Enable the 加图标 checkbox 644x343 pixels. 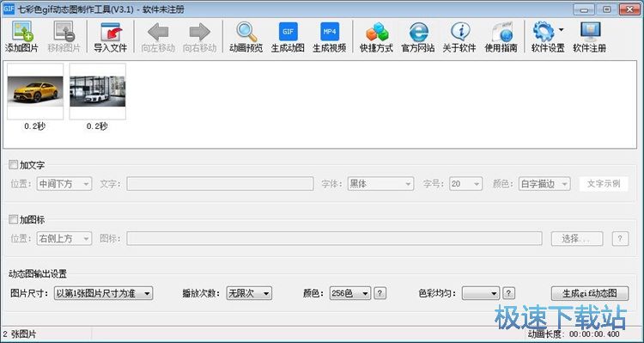click(x=13, y=219)
